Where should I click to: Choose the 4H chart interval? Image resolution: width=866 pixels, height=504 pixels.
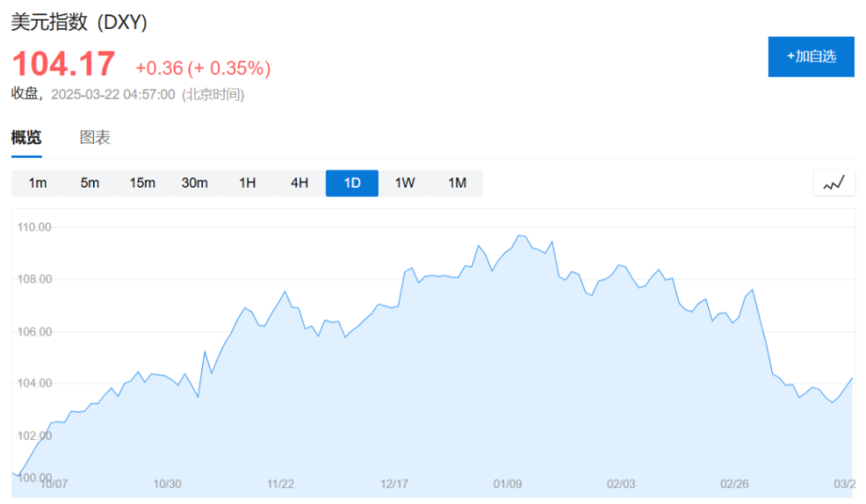click(x=299, y=183)
